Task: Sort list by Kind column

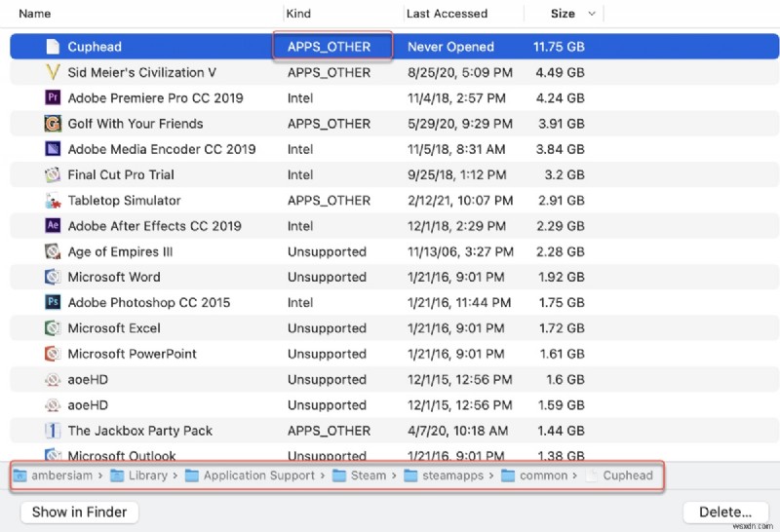Action: 299,14
